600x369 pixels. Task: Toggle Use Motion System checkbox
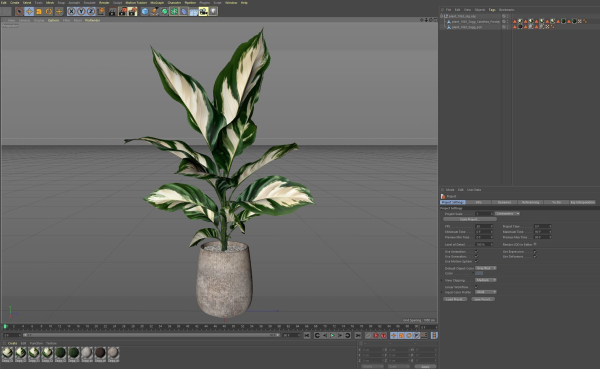click(x=476, y=261)
